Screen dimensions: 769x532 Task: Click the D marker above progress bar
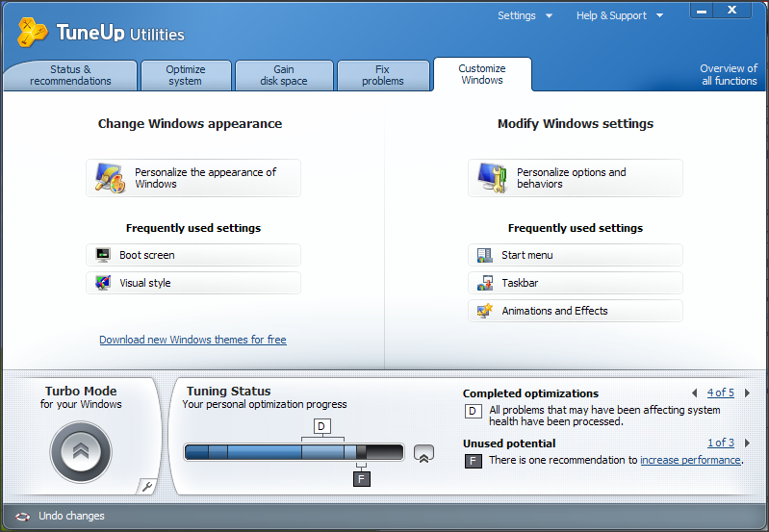click(x=321, y=426)
